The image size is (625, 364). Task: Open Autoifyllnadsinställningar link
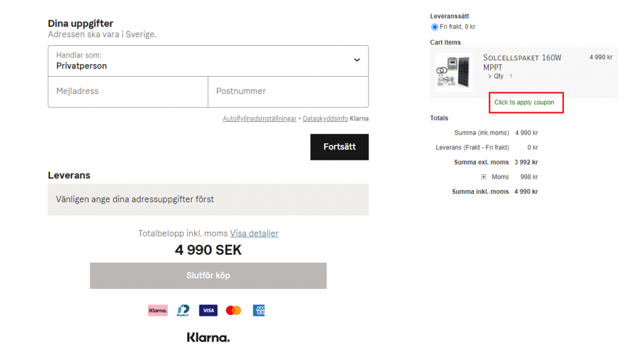click(x=259, y=118)
